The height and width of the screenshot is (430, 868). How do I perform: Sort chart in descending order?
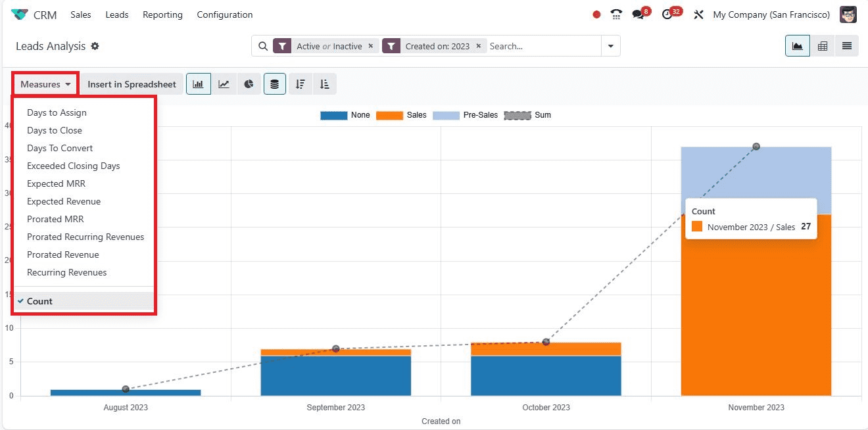(300, 84)
